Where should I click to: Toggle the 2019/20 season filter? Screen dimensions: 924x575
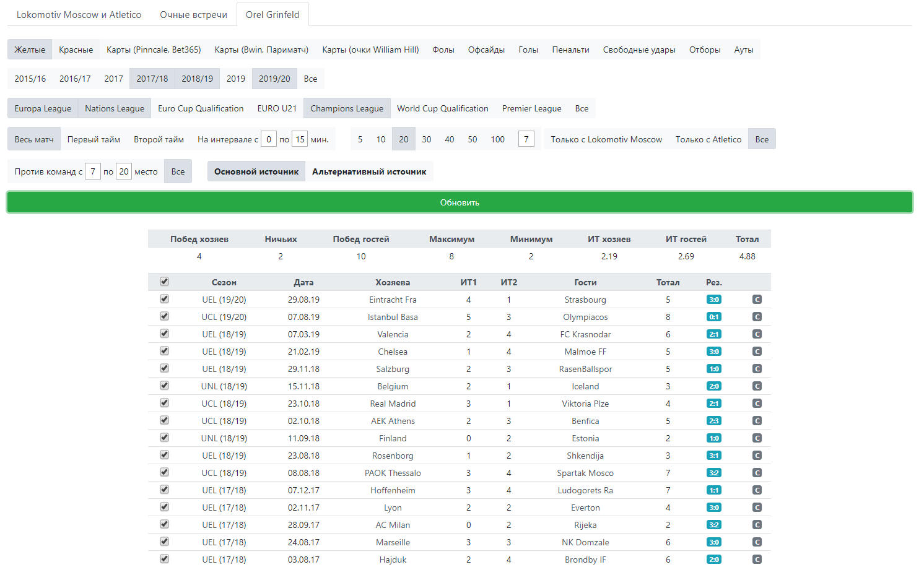click(274, 79)
